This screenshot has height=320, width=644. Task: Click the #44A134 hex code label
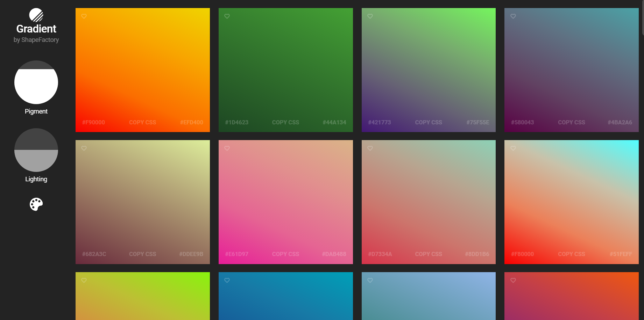pos(334,122)
